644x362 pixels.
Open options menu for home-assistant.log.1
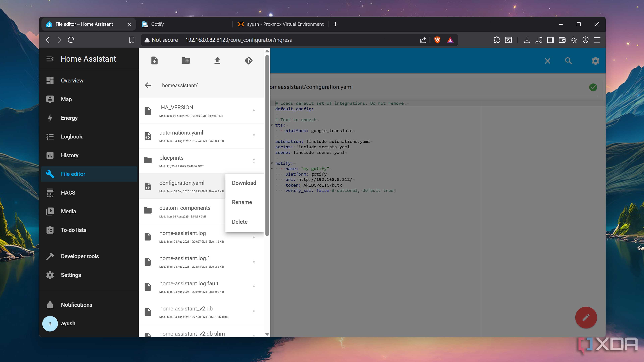[x=254, y=261]
